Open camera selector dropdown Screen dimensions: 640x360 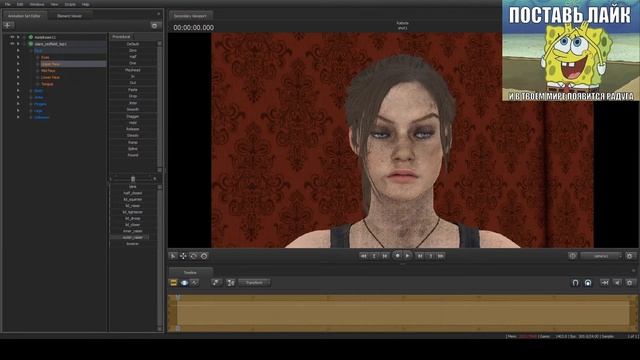(601, 256)
